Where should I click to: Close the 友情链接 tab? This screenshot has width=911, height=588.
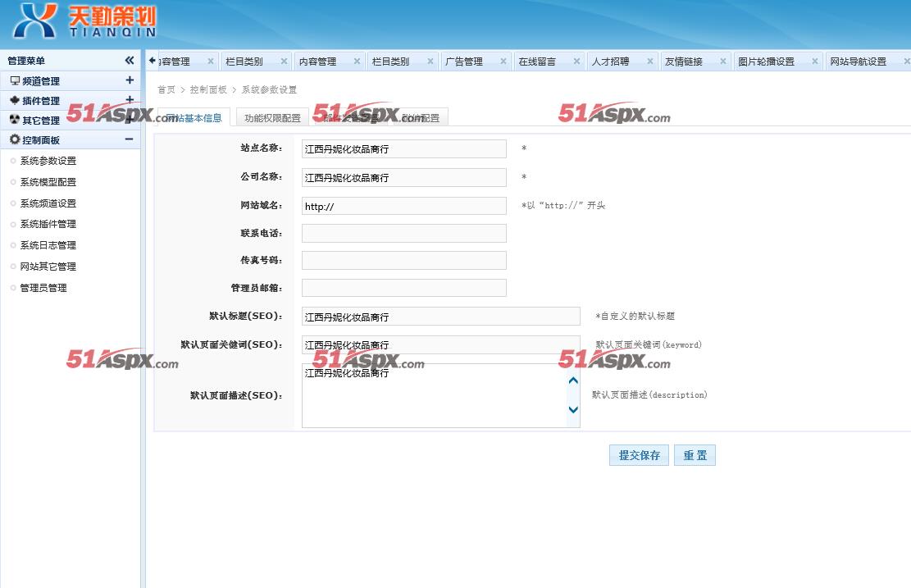click(x=723, y=62)
